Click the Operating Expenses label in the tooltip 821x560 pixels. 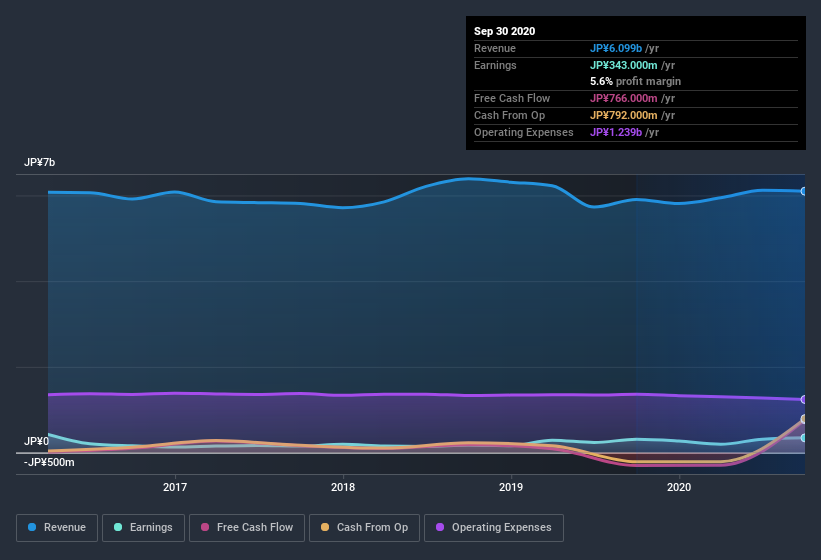click(x=524, y=132)
